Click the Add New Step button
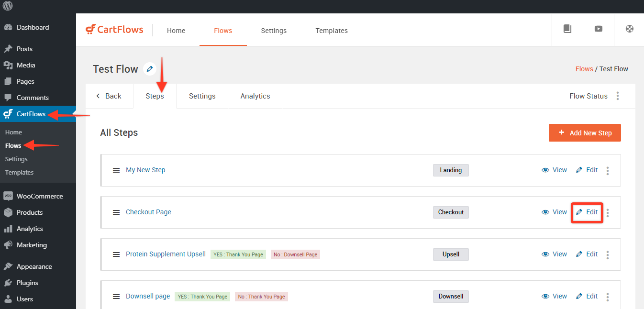644x309 pixels. tap(585, 133)
